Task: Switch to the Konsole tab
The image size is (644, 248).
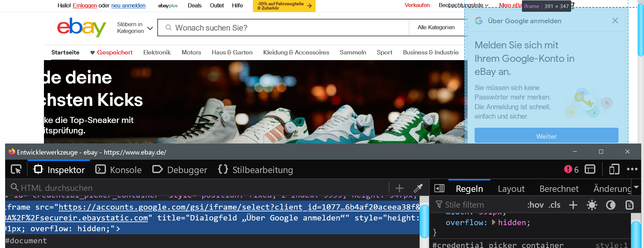Action: pos(119,170)
